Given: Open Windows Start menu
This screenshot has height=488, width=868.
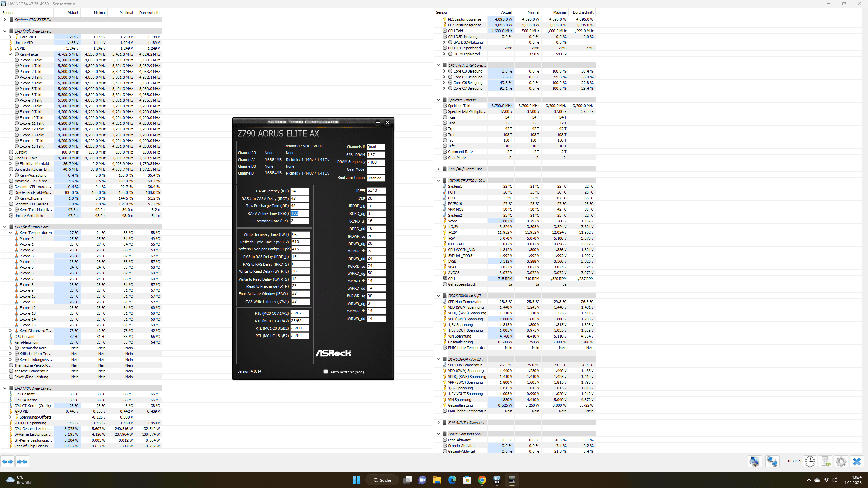Looking at the screenshot, I should 356,480.
